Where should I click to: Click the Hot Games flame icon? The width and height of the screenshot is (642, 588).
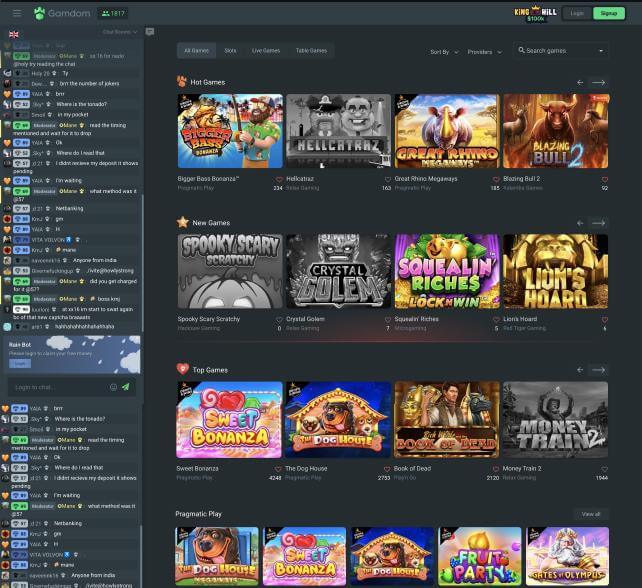[182, 81]
